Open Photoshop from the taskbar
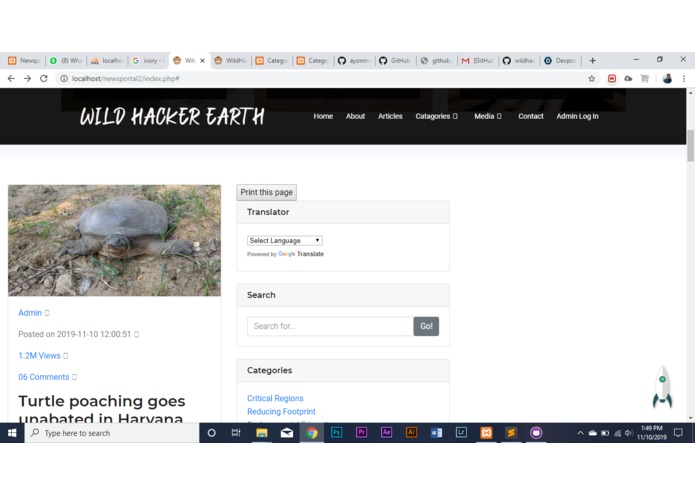The height and width of the screenshot is (494, 695). [336, 433]
